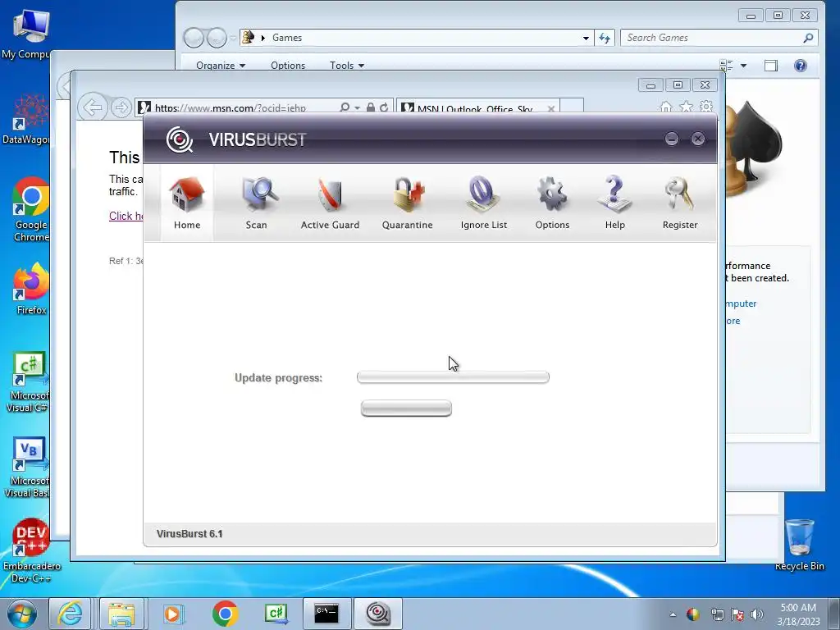
Task: Click the taskbar clock 5:00 AM
Action: 798,614
